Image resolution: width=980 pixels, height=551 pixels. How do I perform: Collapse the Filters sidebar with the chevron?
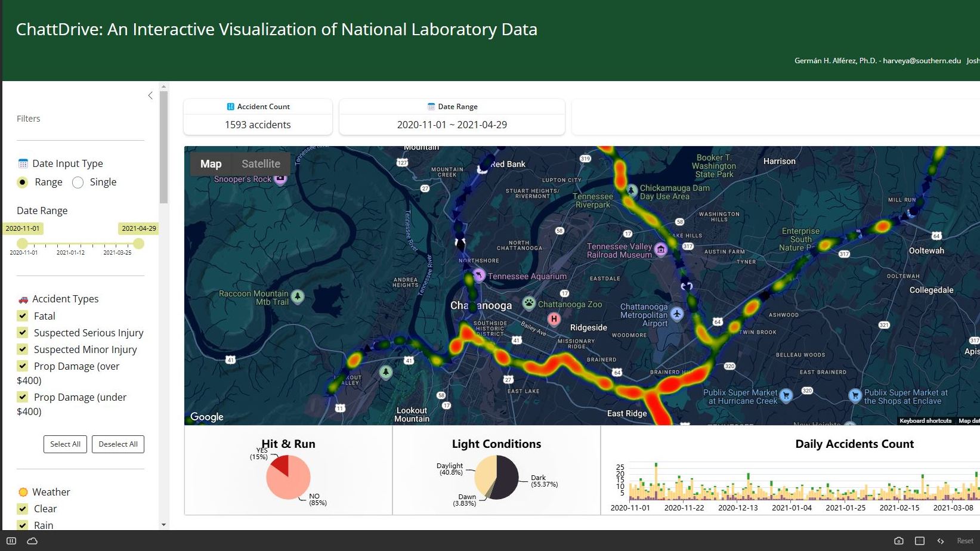150,95
